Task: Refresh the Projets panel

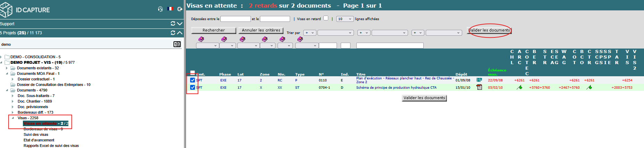Action: tap(173, 33)
